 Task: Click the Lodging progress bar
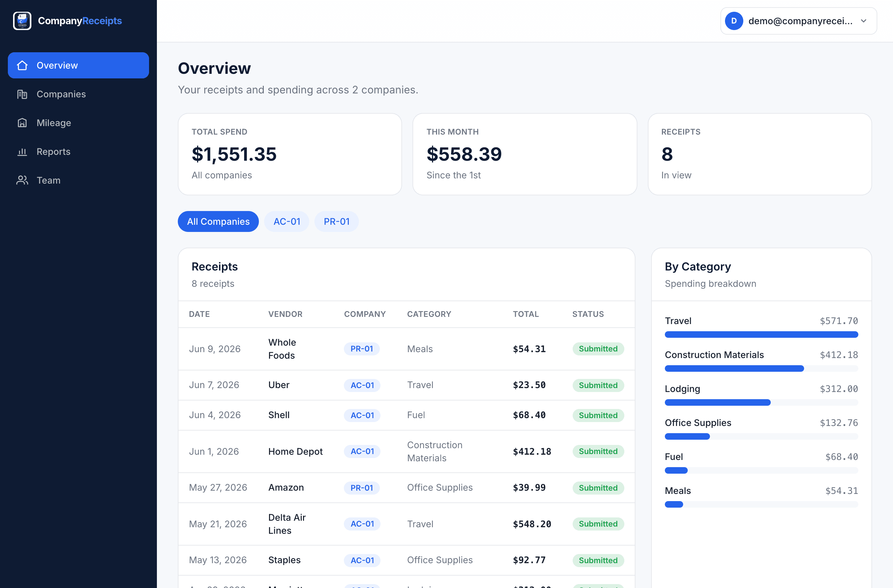click(761, 402)
